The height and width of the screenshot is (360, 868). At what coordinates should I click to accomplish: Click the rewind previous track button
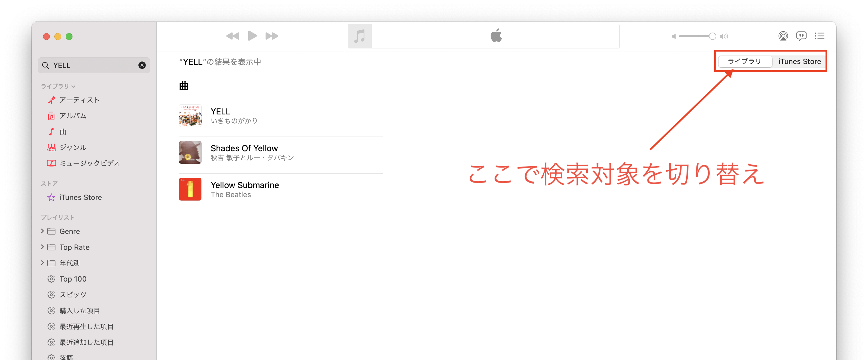232,36
